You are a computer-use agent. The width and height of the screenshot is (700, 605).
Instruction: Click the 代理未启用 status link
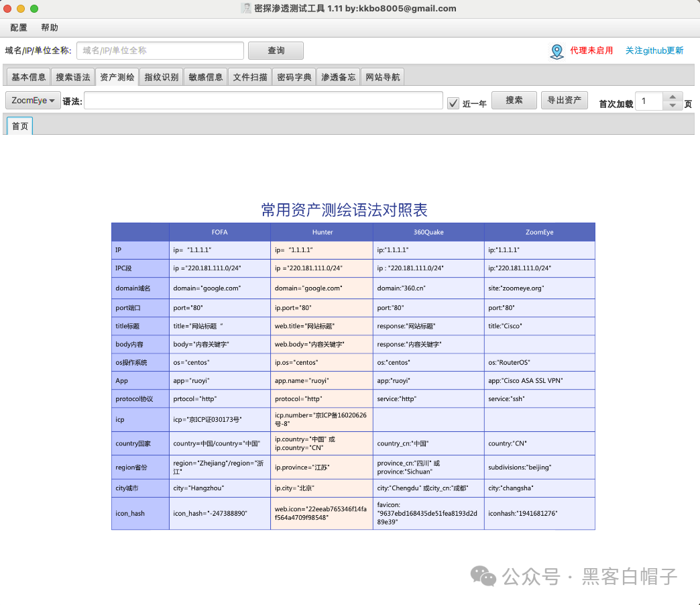coord(591,50)
